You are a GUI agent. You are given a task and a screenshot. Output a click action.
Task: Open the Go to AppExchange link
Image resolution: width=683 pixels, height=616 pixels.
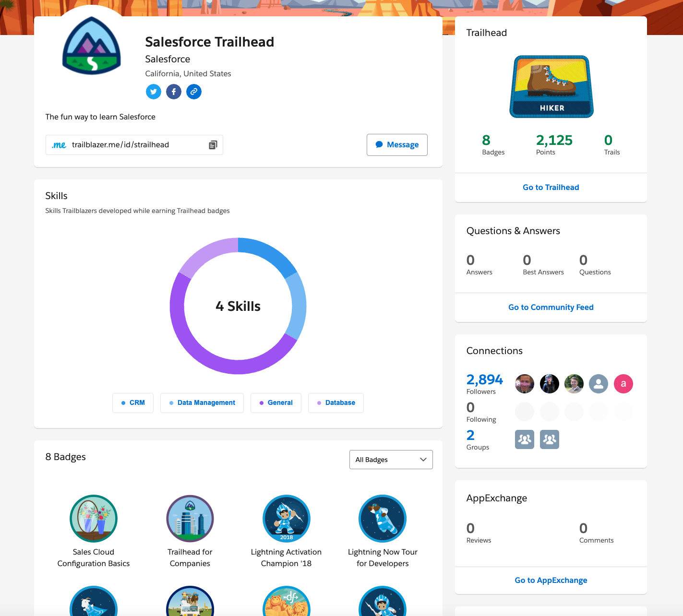coord(551,580)
